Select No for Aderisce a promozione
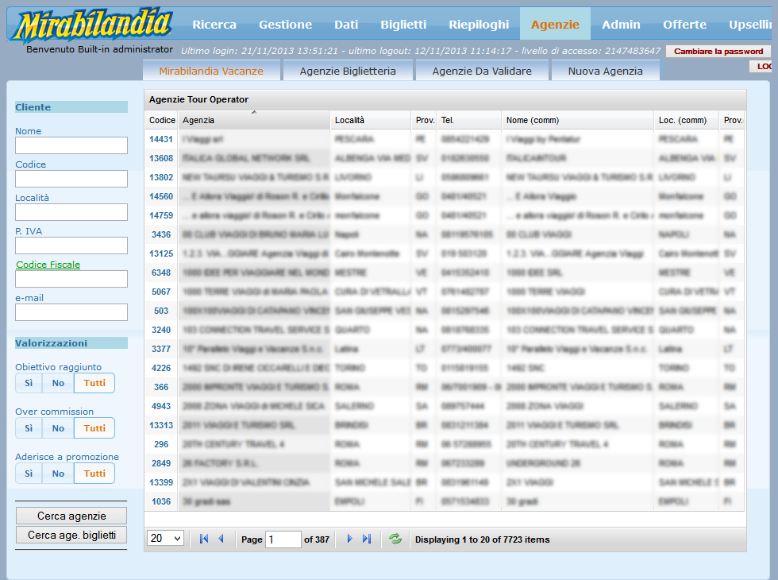The image size is (778, 580). tap(58, 473)
